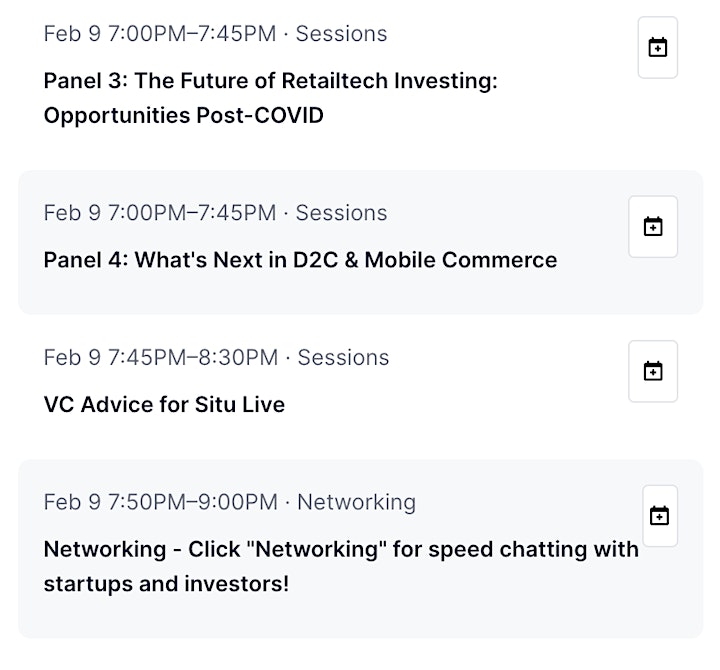Open Networking speed chatting with startups title

click(x=341, y=566)
